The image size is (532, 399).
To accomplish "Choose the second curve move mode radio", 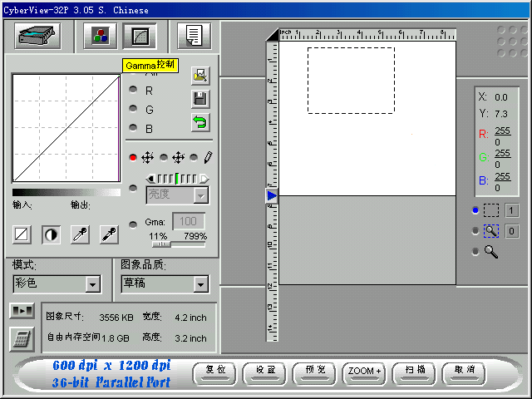I will tap(164, 157).
